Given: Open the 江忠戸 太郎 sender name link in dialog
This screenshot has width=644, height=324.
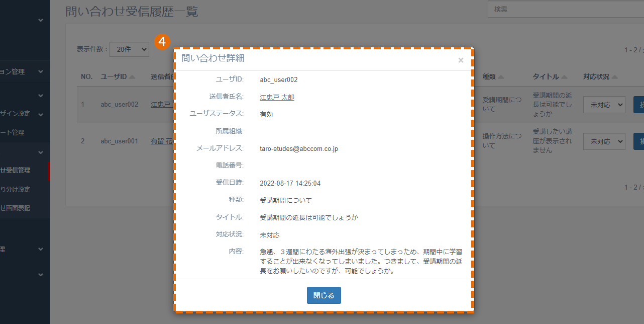Looking at the screenshot, I should pos(277,97).
